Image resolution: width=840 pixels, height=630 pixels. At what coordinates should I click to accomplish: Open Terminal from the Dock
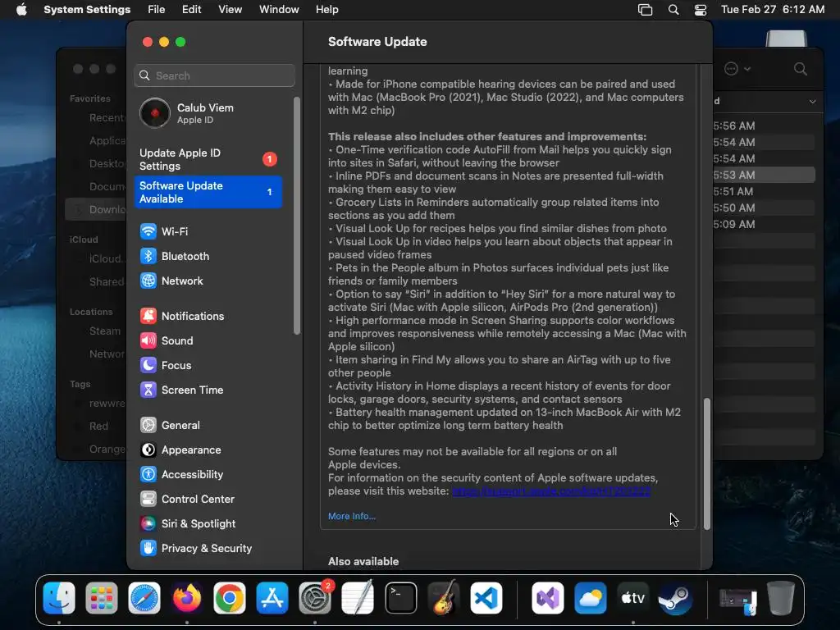click(400, 598)
